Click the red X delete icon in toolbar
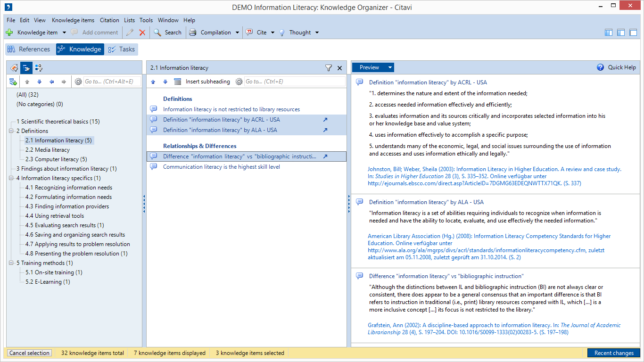The width and height of the screenshot is (644, 362). 142,33
